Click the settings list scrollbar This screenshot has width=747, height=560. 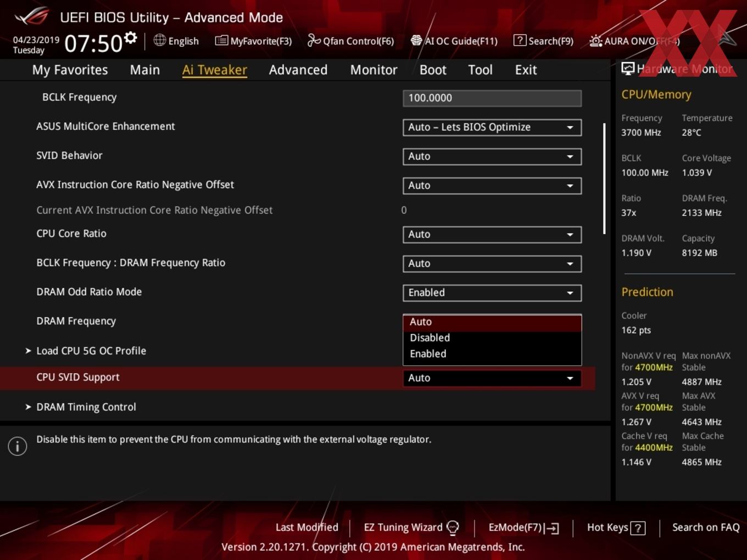[x=604, y=178]
